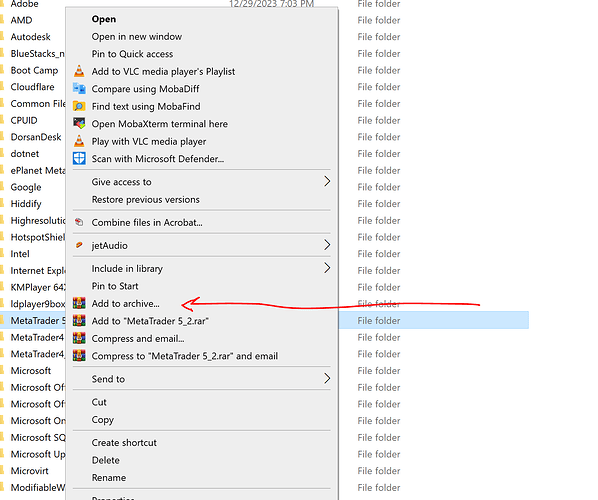Select Restore previous versions
This screenshot has height=500, width=598.
[145, 199]
